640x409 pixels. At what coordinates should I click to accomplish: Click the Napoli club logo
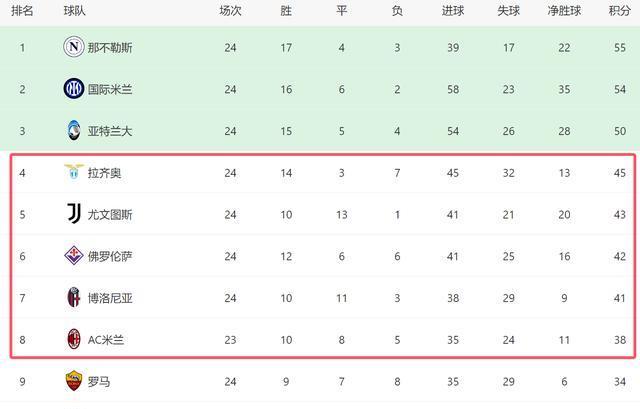pyautogui.click(x=73, y=47)
